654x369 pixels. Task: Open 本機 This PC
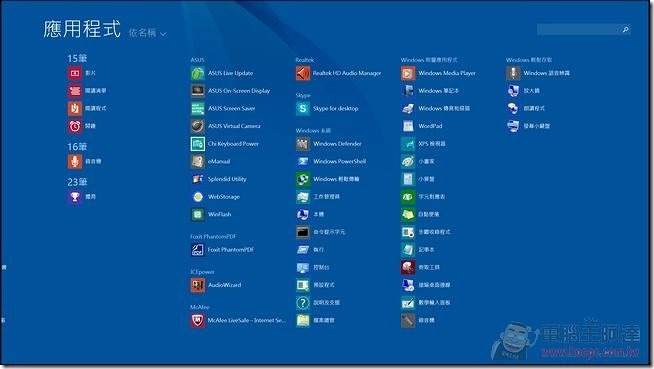pyautogui.click(x=310, y=214)
